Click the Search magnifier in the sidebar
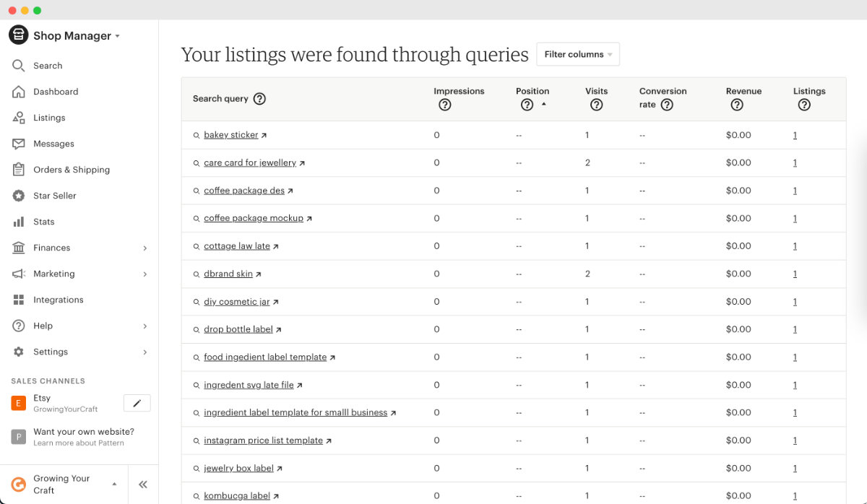867x504 pixels. pos(18,66)
